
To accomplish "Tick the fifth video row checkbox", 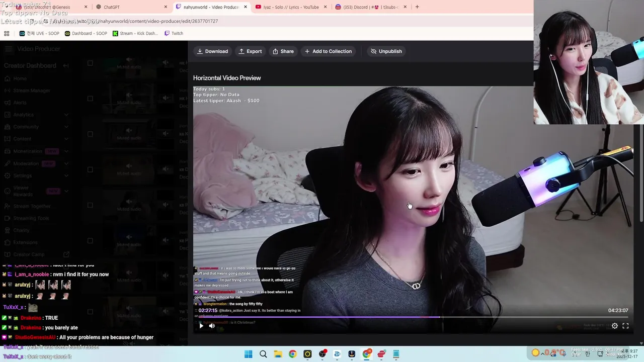I will tap(90, 205).
